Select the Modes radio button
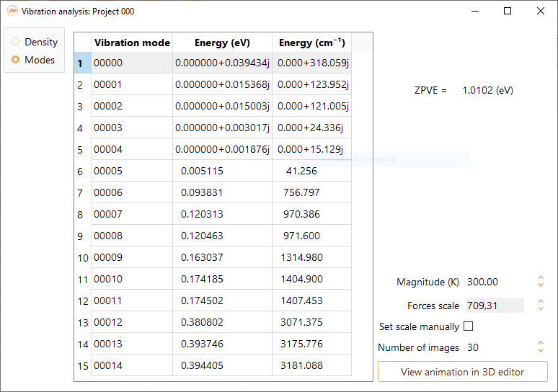Image resolution: width=558 pixels, height=392 pixels. tap(32, 60)
